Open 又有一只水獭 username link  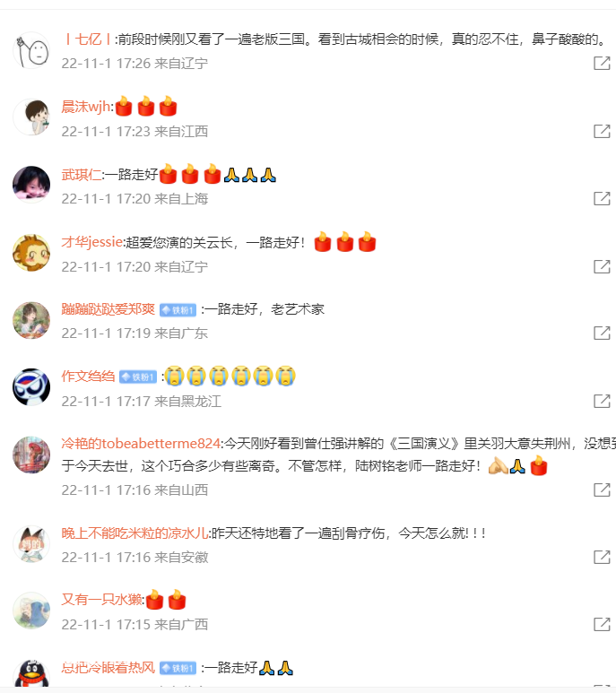[102, 600]
